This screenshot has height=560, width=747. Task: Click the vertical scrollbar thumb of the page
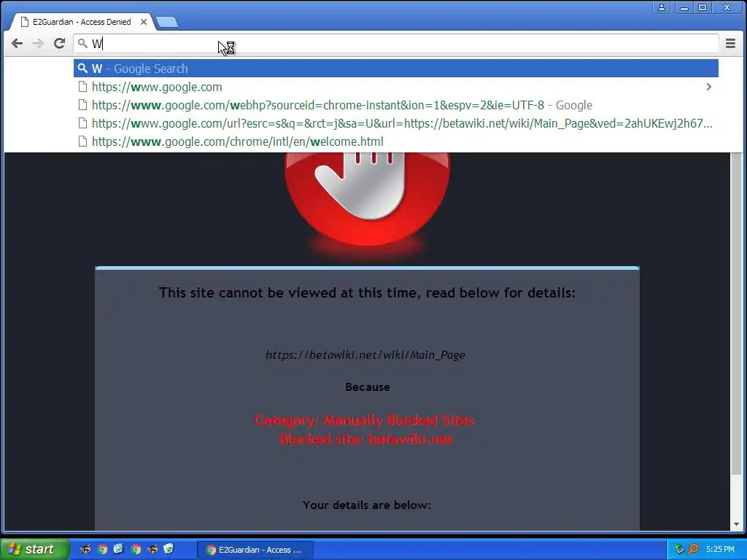[x=737, y=313]
